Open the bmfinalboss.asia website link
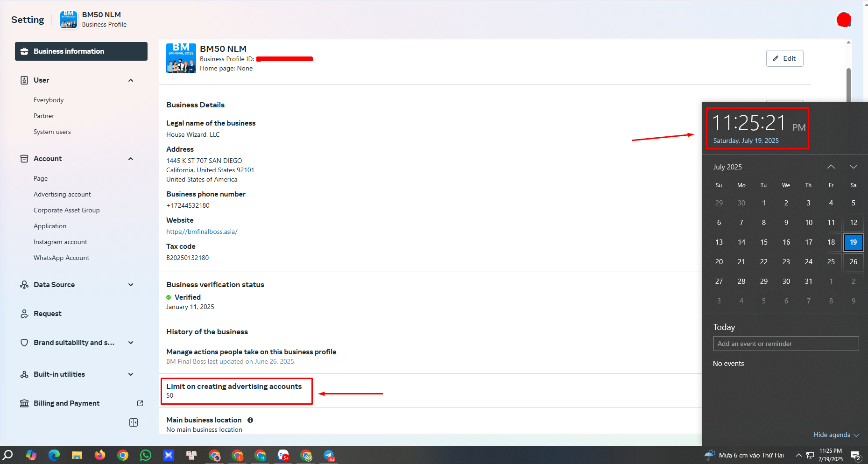 click(x=202, y=232)
